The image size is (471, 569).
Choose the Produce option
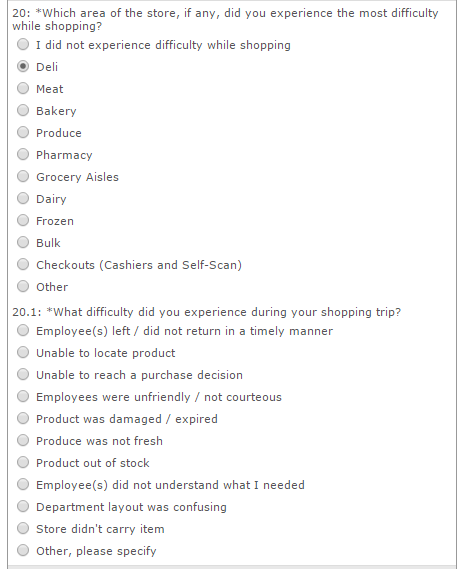point(23,132)
